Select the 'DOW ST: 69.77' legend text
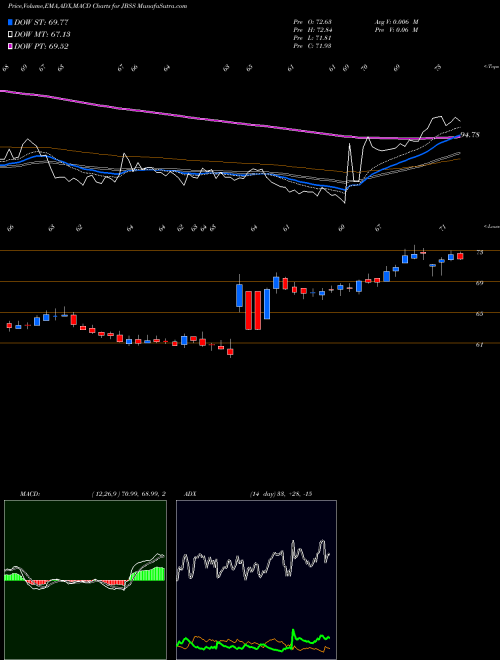This screenshot has height=660, width=500. pos(41,22)
